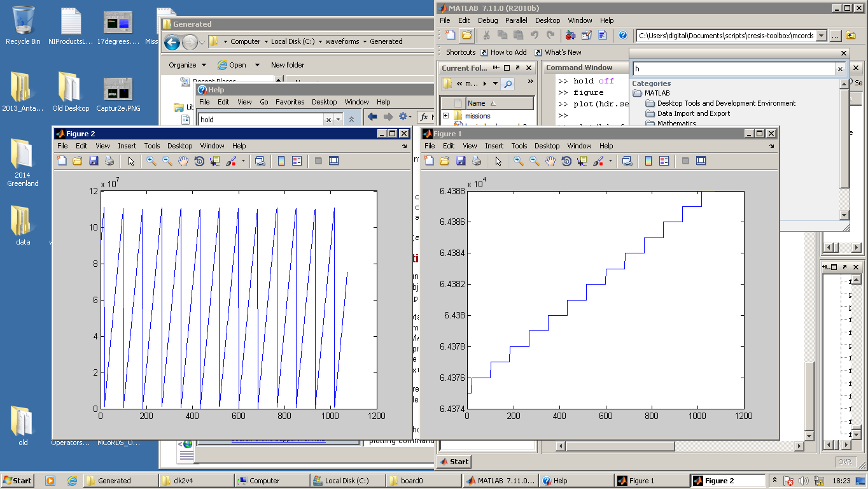Toggle Edit Plot arrow in Figure 2
Screen dimensions: 868x489
point(131,161)
